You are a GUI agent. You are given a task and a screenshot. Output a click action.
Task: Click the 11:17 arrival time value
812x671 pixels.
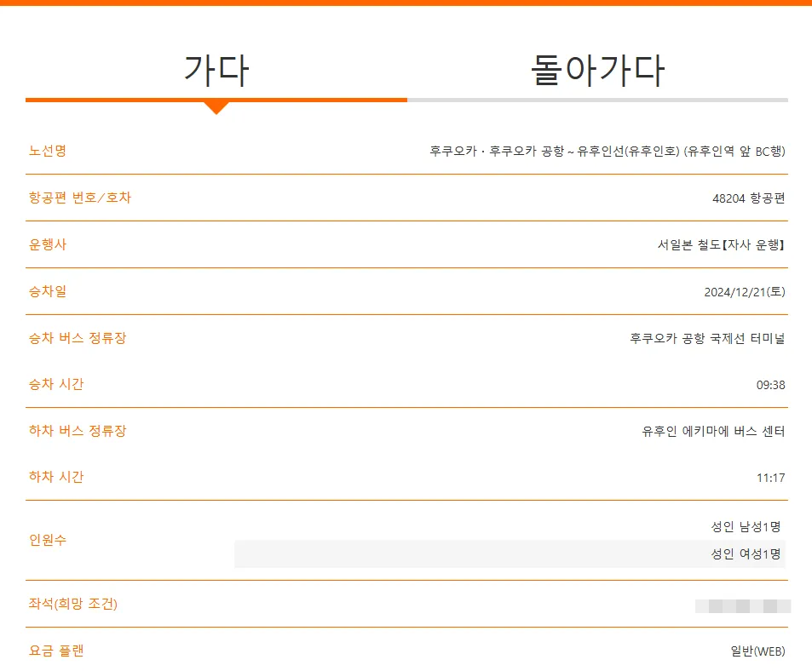(x=775, y=478)
